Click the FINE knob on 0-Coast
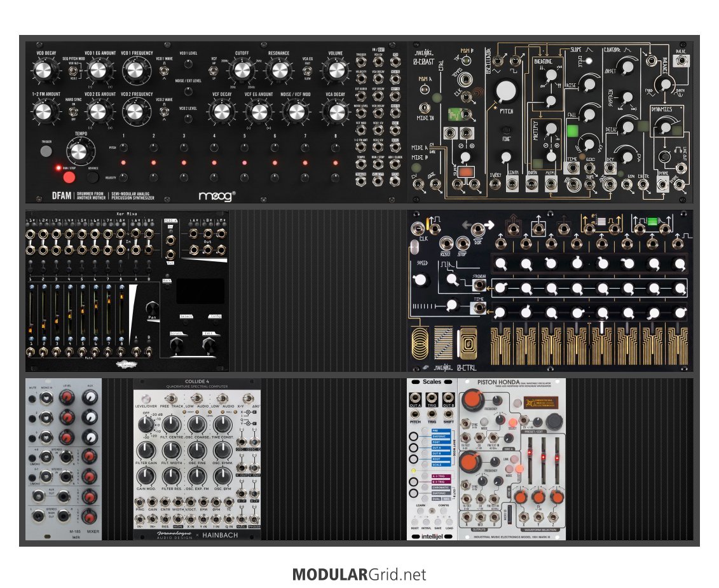This screenshot has width=719, height=588. (x=506, y=130)
